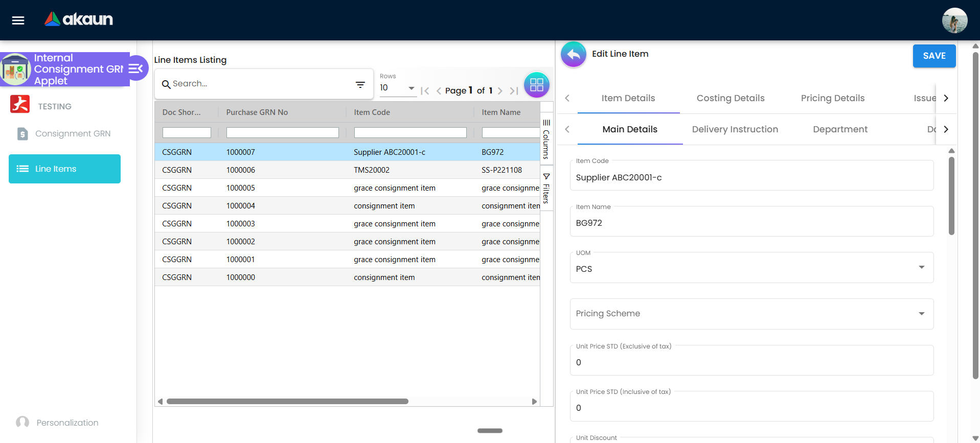Switch to the Costing Details tab
This screenshot has height=443, width=980.
pos(730,98)
